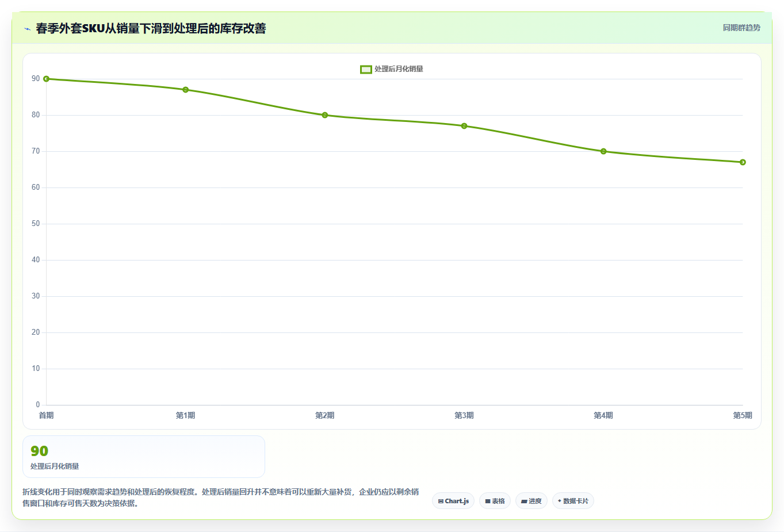Select the 进度 tag chip
Viewport: 784px width, 532px height.
[531, 501]
